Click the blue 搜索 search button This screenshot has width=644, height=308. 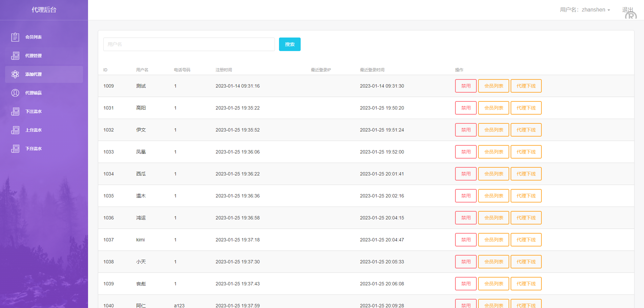(x=289, y=44)
